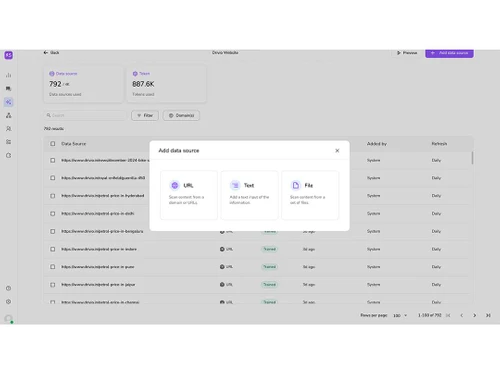The width and height of the screenshot is (500, 375).
Task: Click System in the indore row
Action: click(374, 249)
